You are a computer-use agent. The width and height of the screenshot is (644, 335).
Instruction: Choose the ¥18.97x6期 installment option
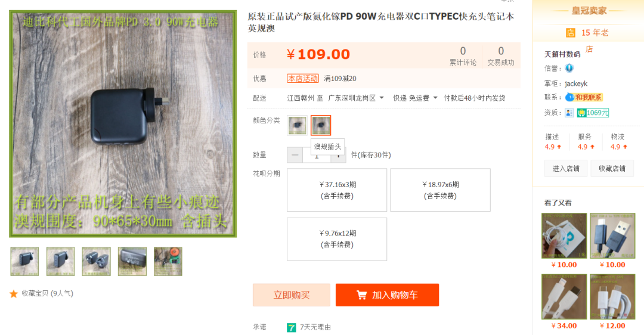[440, 190]
